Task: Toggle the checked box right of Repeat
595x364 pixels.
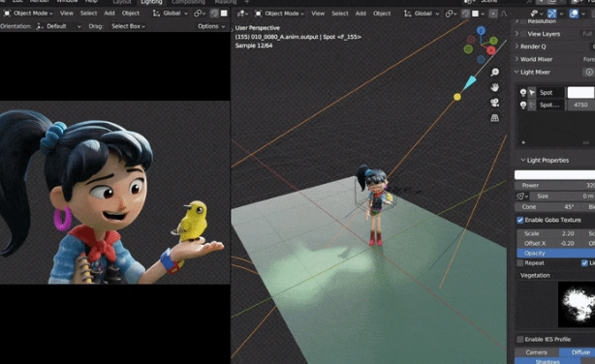Action: pyautogui.click(x=584, y=262)
